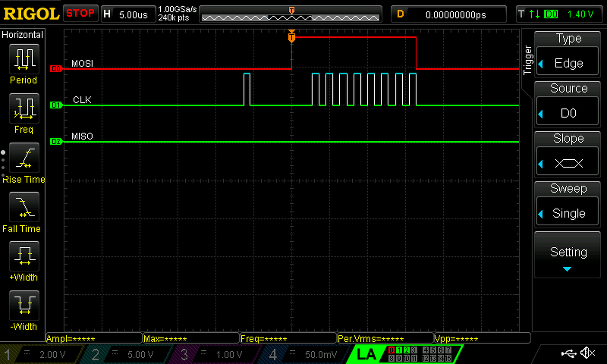
Task: Click the red D0 channel tag
Action: click(x=56, y=69)
